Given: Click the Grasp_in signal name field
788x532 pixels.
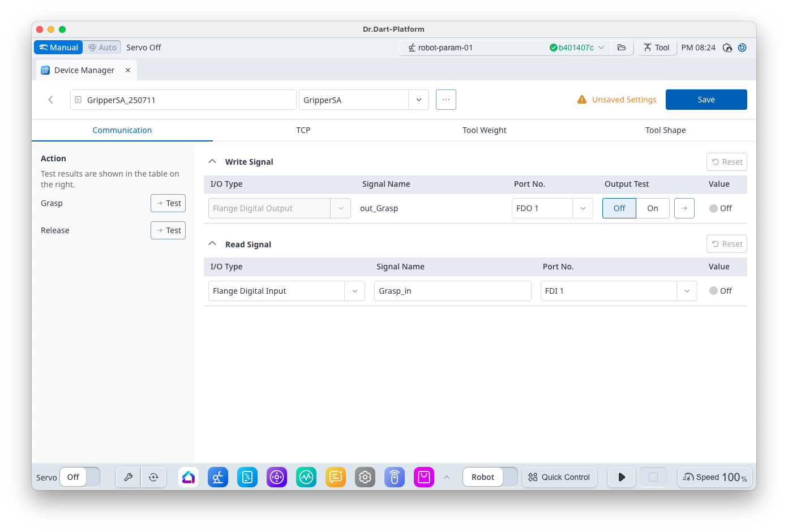Looking at the screenshot, I should [452, 291].
